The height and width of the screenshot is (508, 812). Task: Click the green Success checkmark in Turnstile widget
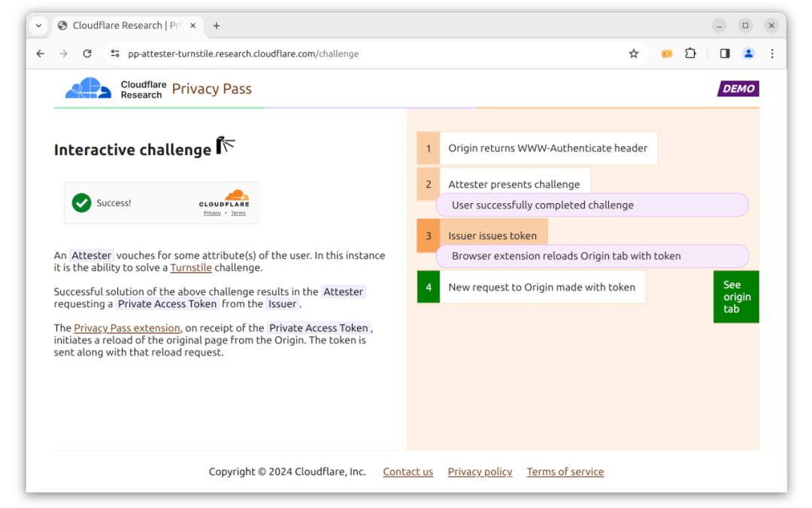81,202
